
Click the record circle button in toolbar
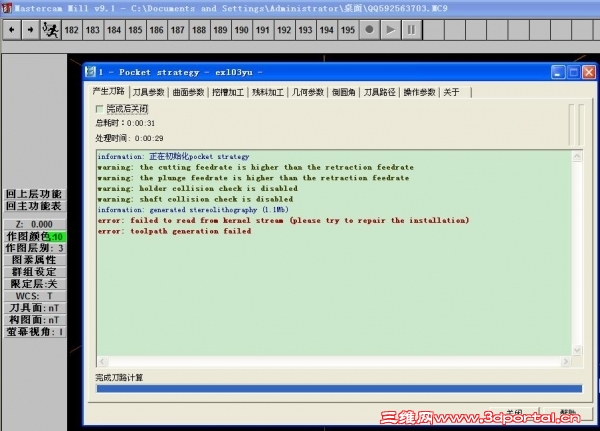pyautogui.click(x=369, y=29)
